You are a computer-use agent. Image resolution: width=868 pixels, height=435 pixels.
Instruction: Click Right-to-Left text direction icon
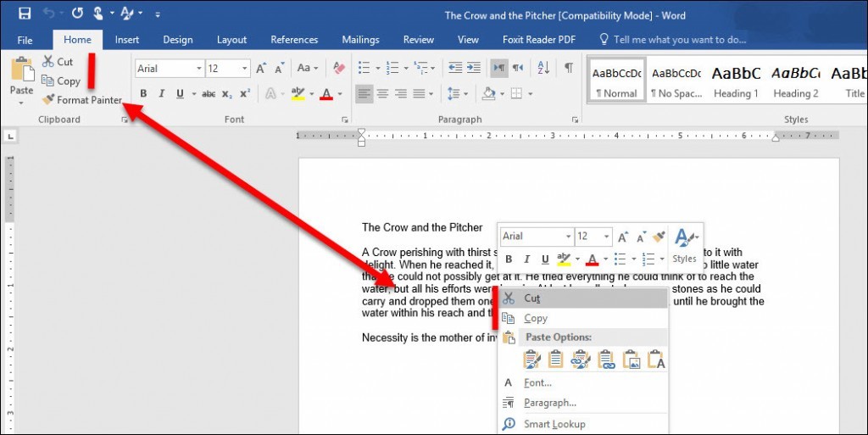click(518, 68)
